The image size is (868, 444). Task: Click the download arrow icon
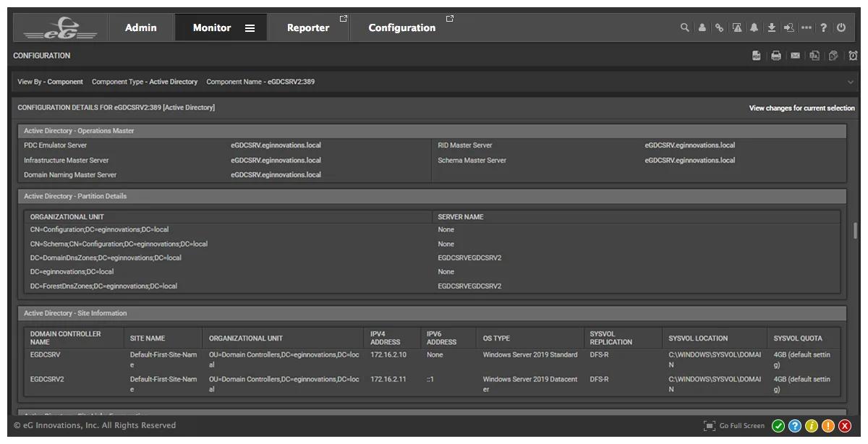pyautogui.click(x=771, y=27)
